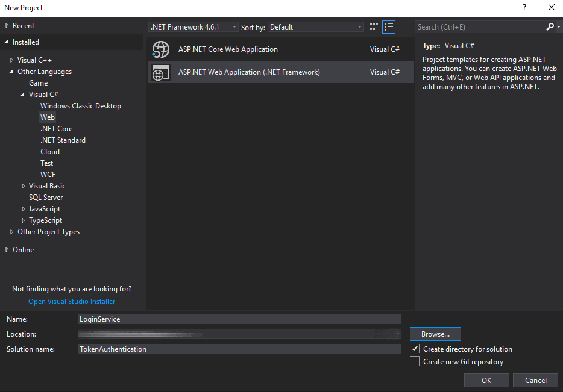Select the SQL Server category
This screenshot has height=392, width=563.
point(46,198)
